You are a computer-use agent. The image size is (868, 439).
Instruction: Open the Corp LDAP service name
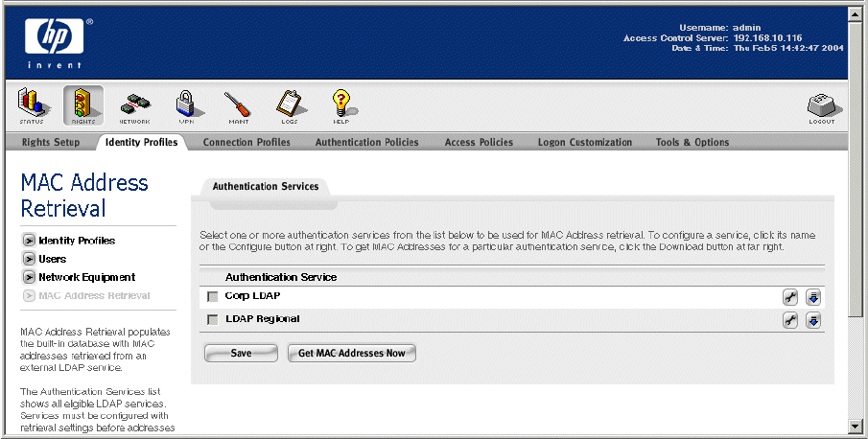point(252,296)
